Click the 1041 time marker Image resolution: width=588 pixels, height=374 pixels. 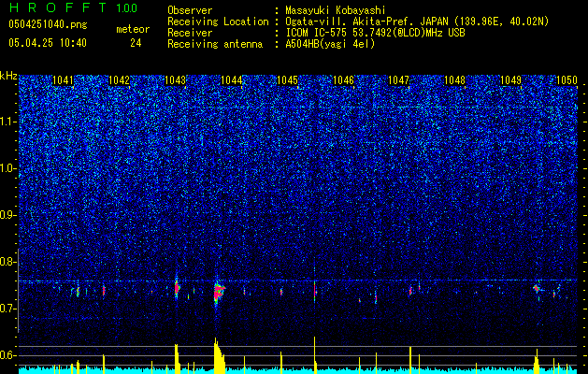[x=63, y=80]
